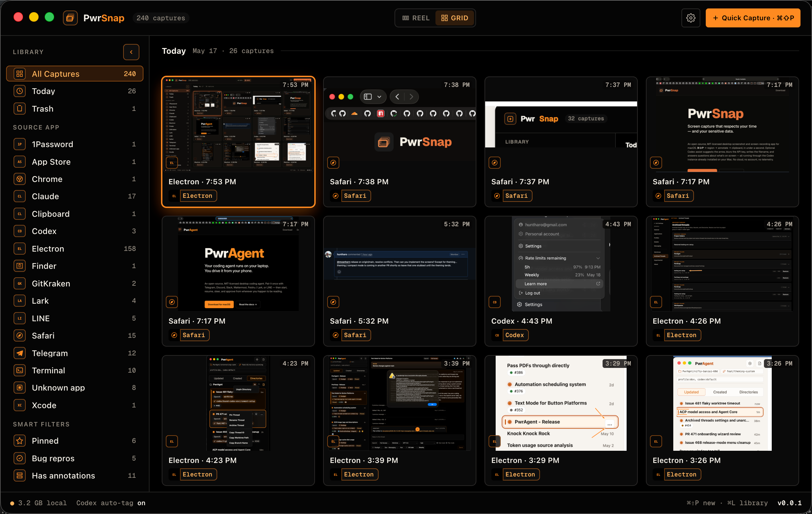Click the v0.0.1 version text

click(790, 503)
